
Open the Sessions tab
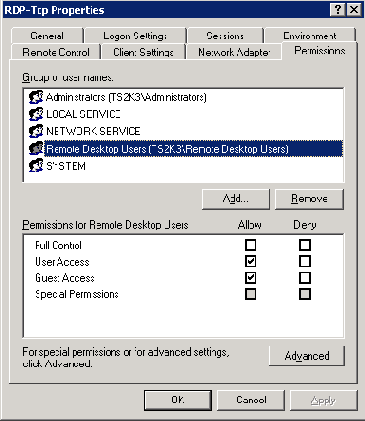point(225,36)
